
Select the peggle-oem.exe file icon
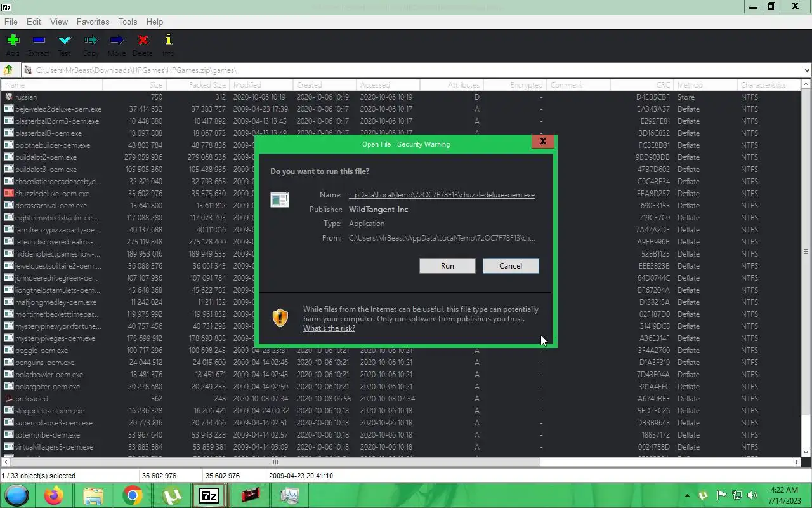9,351
